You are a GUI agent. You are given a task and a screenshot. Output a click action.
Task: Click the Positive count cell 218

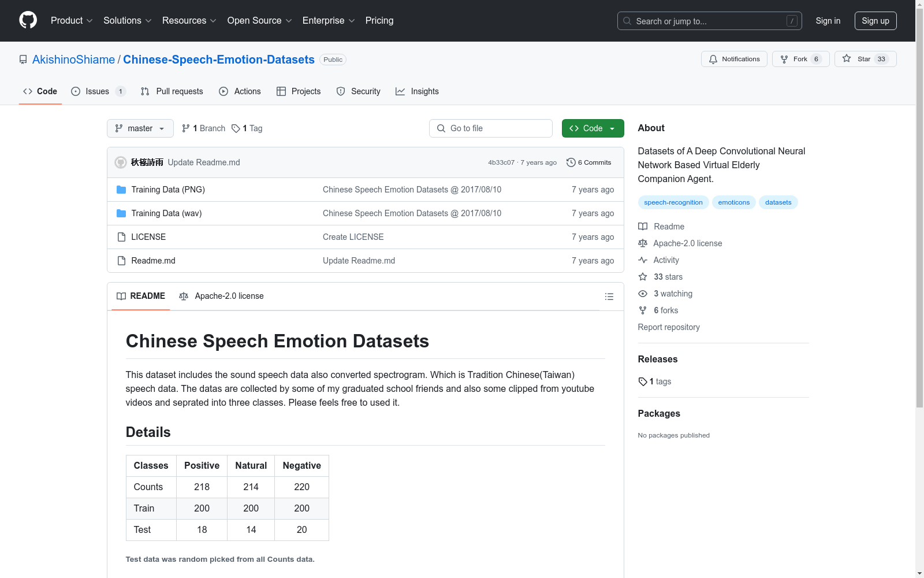tap(202, 487)
